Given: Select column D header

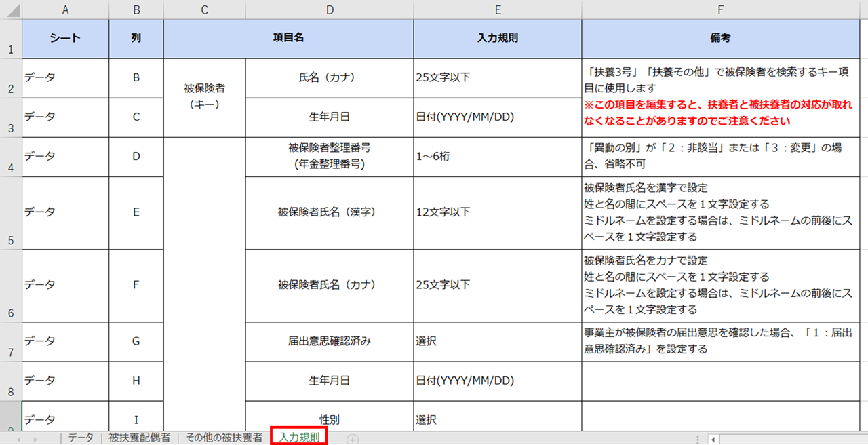Looking at the screenshot, I should point(330,9).
